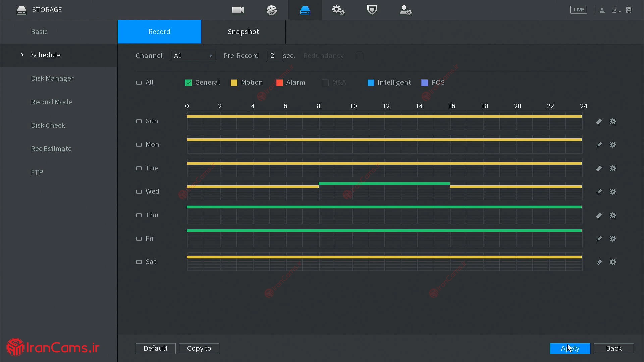Select the Thu day checkbox
644x362 pixels.
tap(139, 215)
